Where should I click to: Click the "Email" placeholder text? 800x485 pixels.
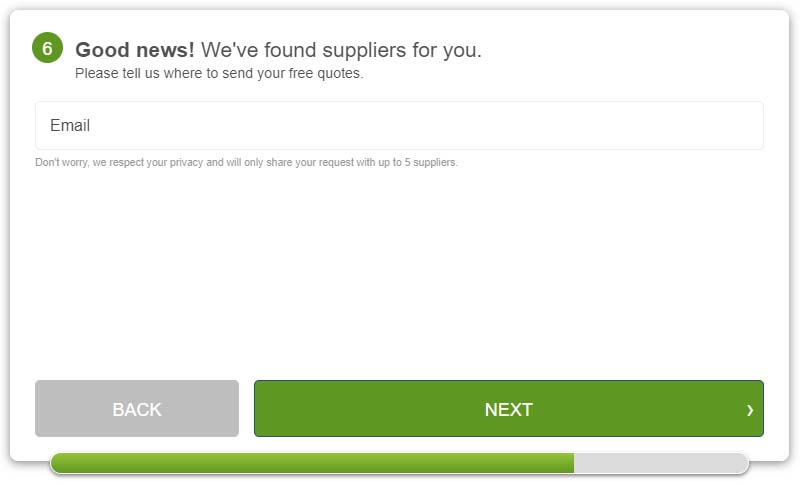pos(70,125)
